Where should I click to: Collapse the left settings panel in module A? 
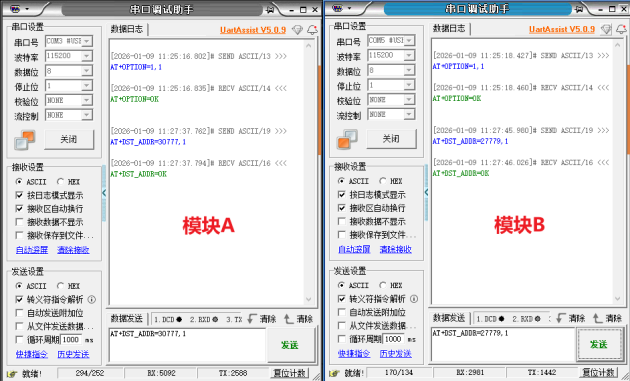point(104,193)
